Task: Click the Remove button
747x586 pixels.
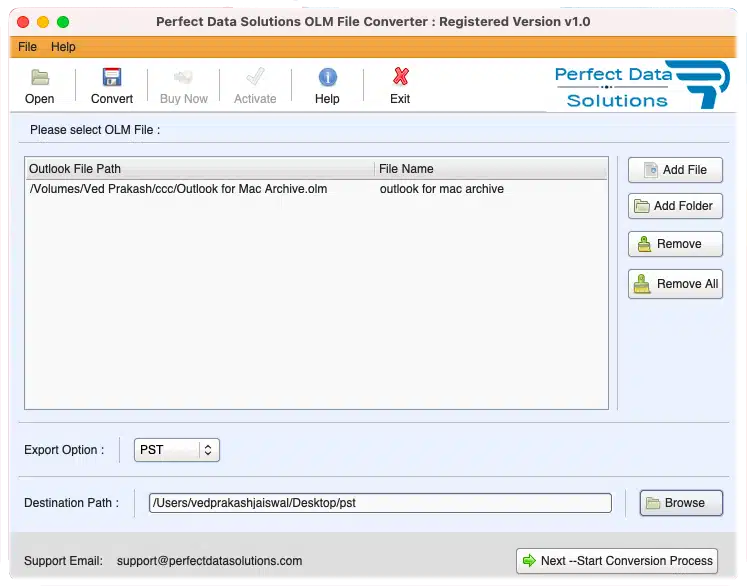Action: pyautogui.click(x=675, y=244)
